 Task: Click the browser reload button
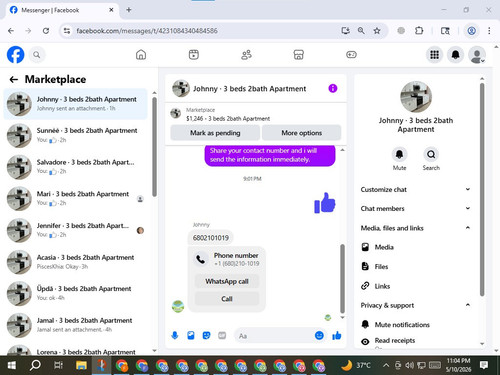(x=46, y=31)
